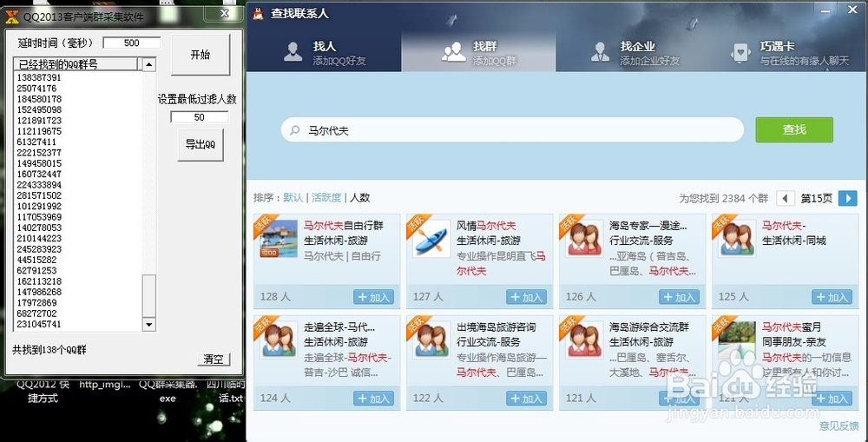Screen dimensions: 868x442
Task: Join the 风情马尔代夫 group
Action: click(527, 298)
